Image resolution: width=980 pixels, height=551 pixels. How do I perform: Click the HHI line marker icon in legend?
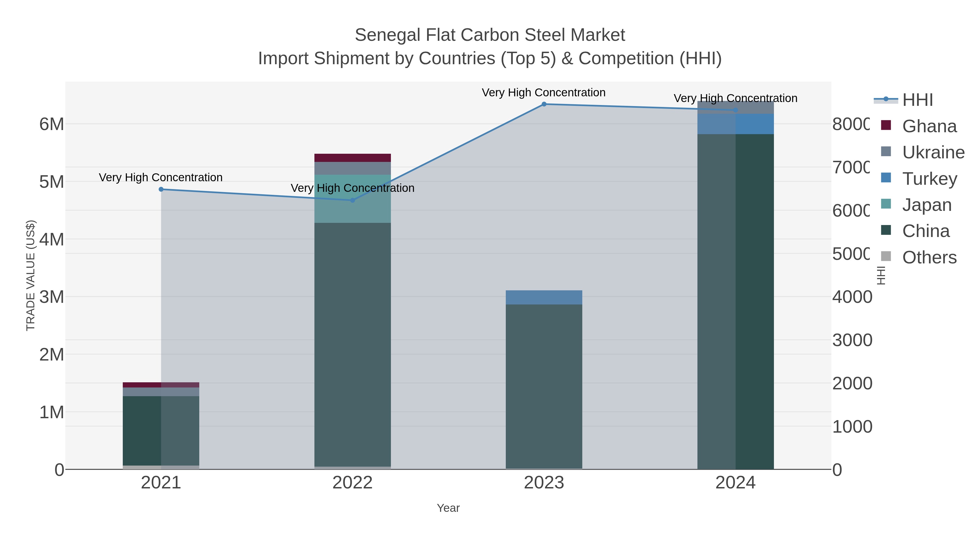[886, 99]
